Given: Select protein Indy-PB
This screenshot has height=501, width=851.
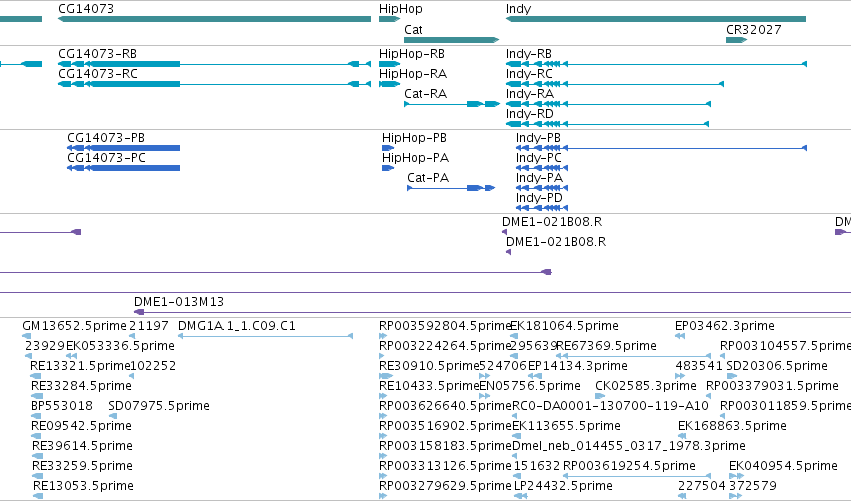Looking at the screenshot, I should (661, 148).
